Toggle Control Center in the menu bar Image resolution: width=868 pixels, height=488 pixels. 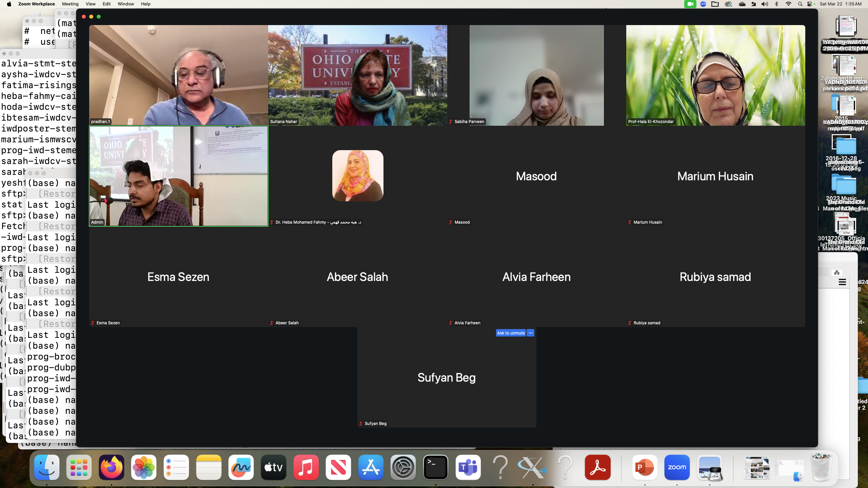click(x=810, y=4)
